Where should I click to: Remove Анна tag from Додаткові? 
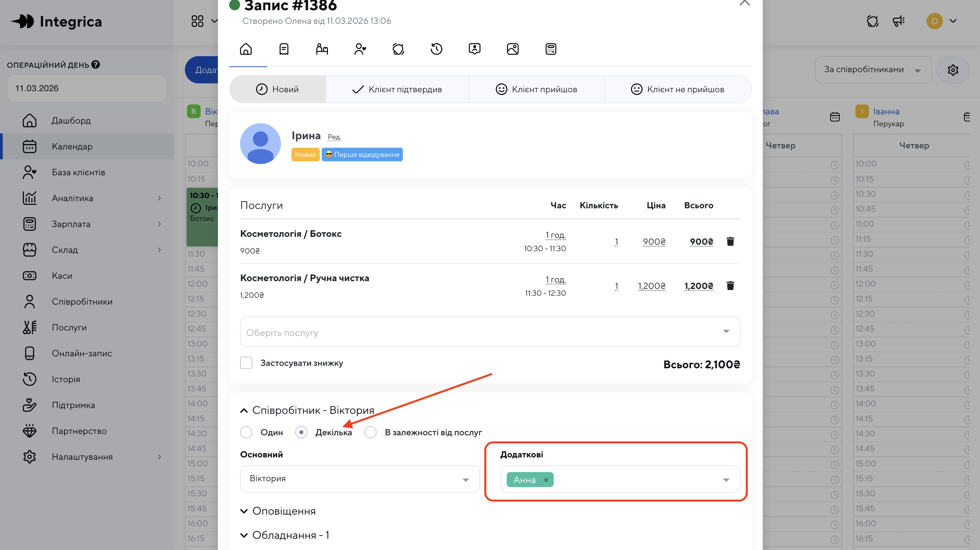pos(546,480)
